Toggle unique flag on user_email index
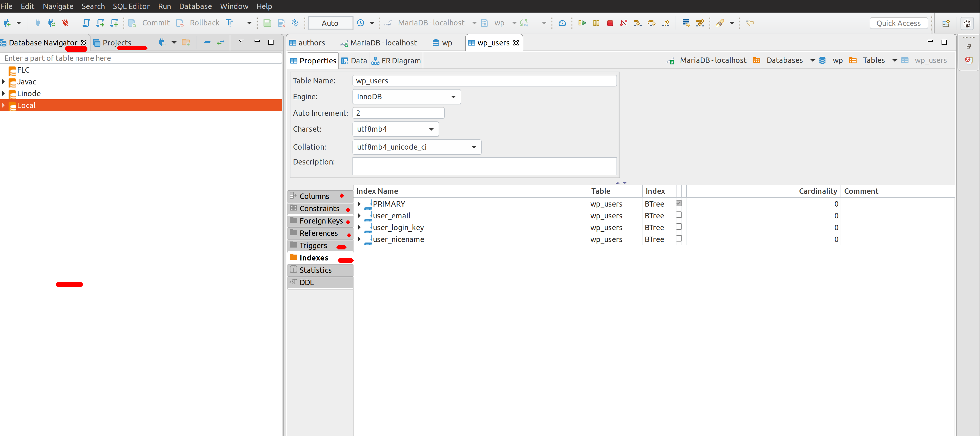The height and width of the screenshot is (436, 980). 680,215
